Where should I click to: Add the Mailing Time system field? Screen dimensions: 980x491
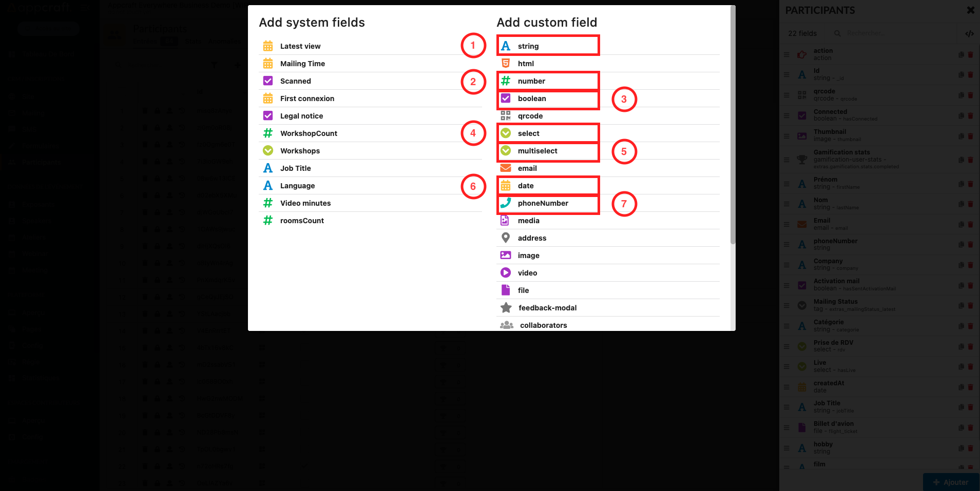click(x=302, y=64)
